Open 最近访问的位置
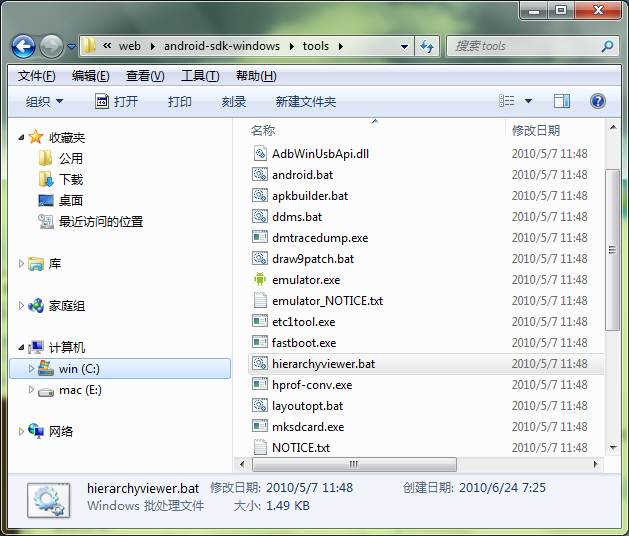This screenshot has width=629, height=536. point(91,221)
